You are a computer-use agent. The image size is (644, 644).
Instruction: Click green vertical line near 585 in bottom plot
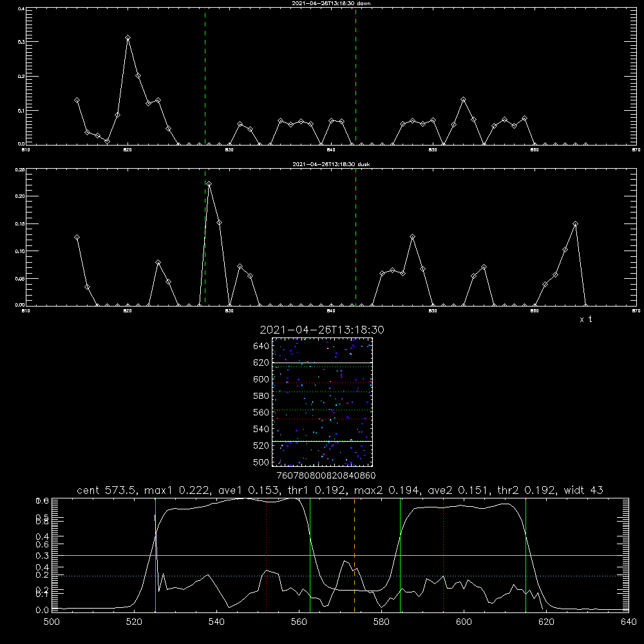400,555
